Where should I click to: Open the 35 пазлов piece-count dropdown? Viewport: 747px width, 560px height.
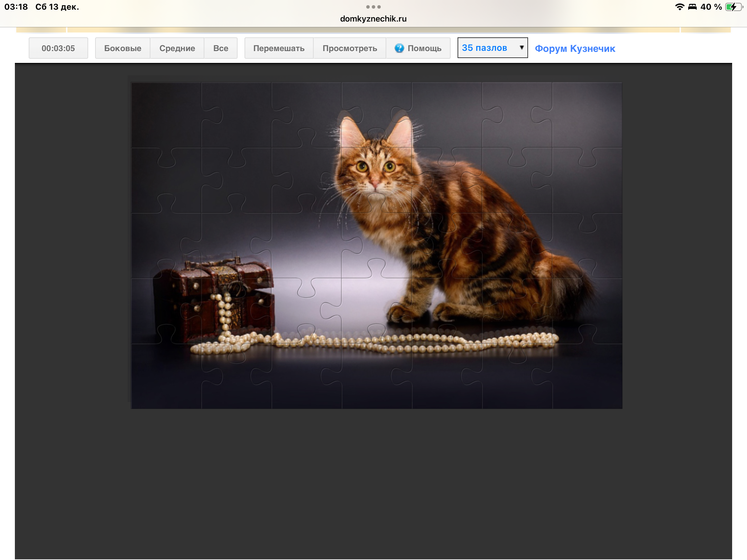point(485,48)
